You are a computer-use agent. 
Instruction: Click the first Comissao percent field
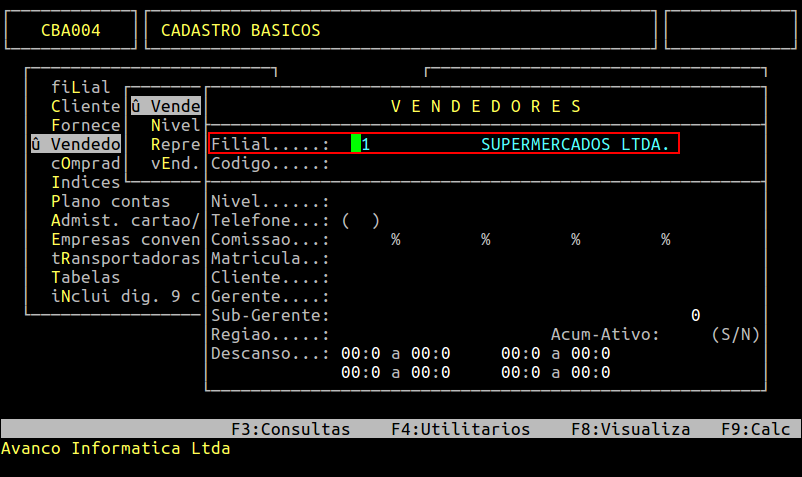coord(371,239)
